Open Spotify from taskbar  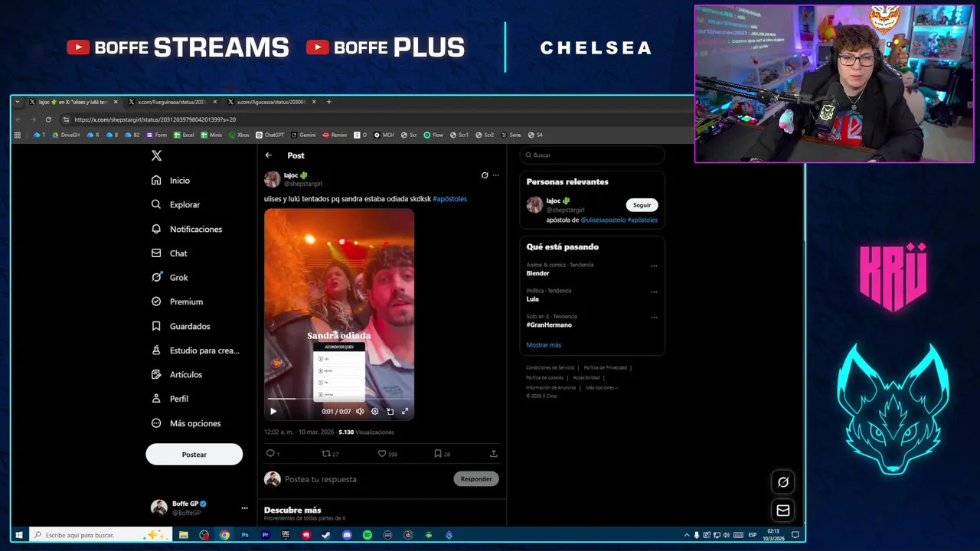[367, 535]
